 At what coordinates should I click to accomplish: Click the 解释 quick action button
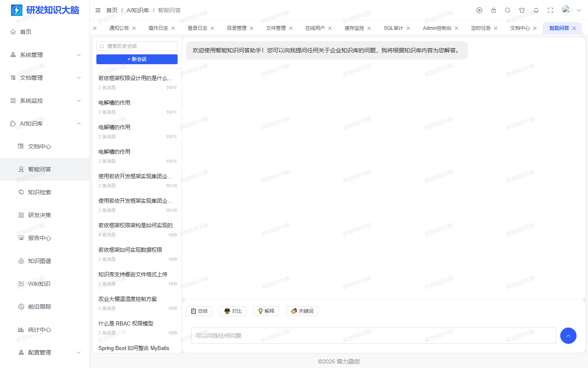pos(266,311)
